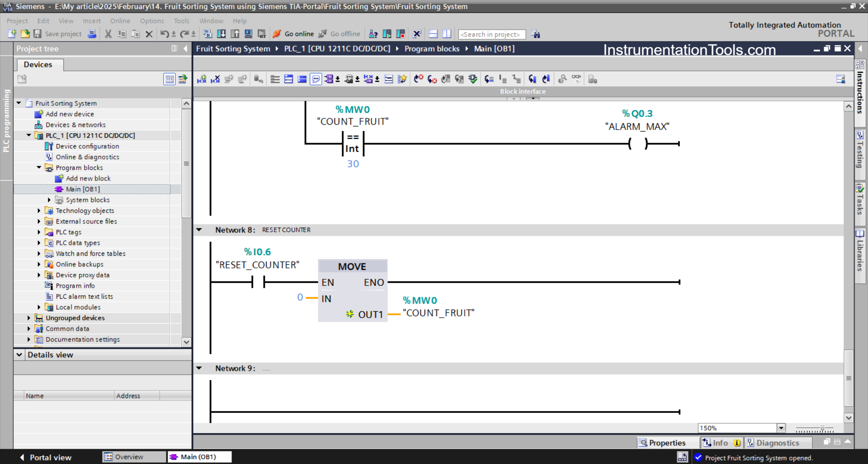
Task: Collapse Network 8 RESET COUNTER
Action: coord(199,230)
